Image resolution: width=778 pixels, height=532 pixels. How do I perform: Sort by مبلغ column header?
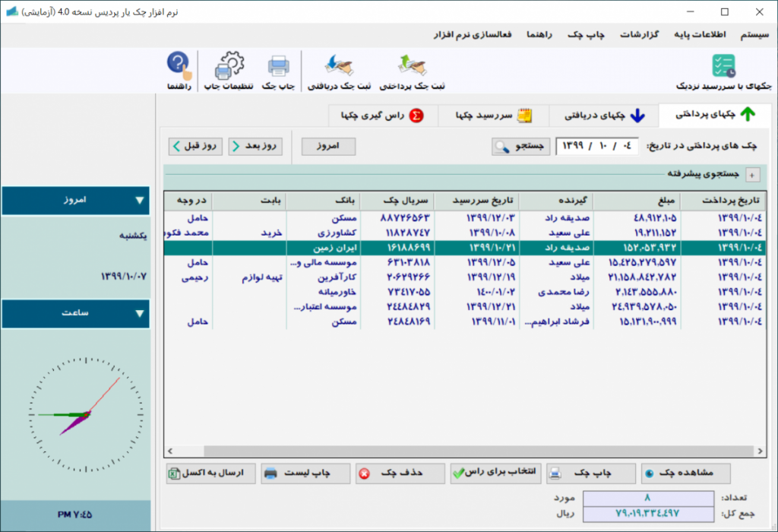tap(637, 201)
